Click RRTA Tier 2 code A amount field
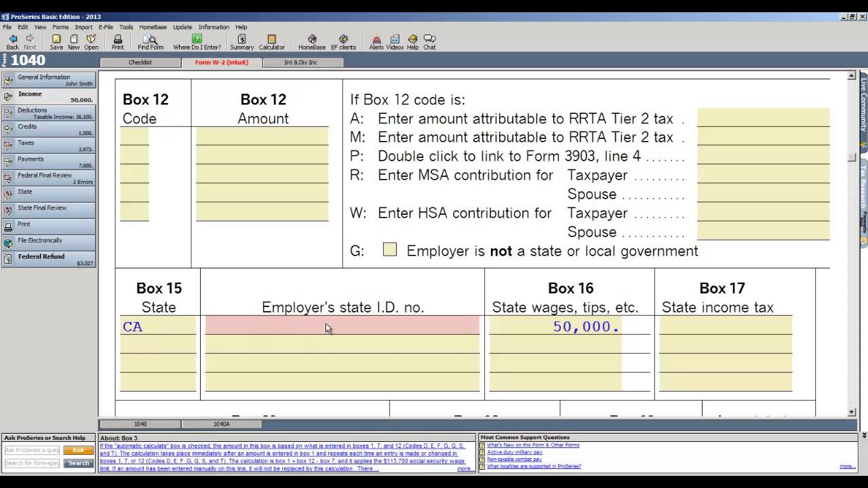The image size is (868, 488). 763,117
